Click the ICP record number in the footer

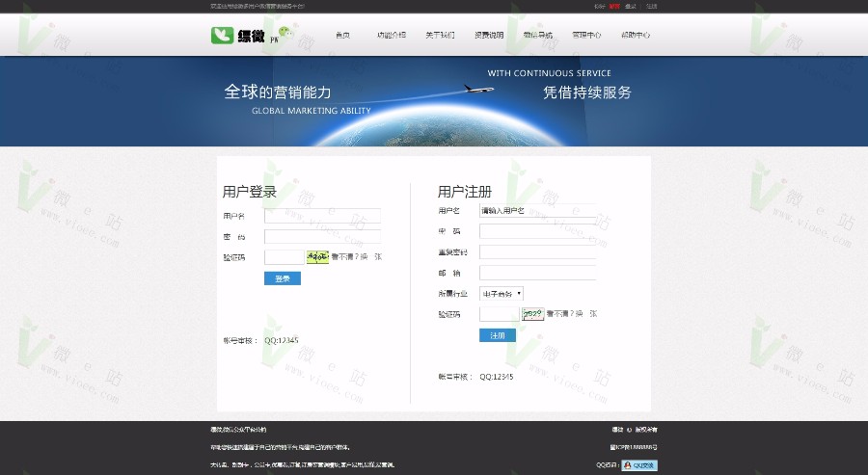(x=634, y=447)
